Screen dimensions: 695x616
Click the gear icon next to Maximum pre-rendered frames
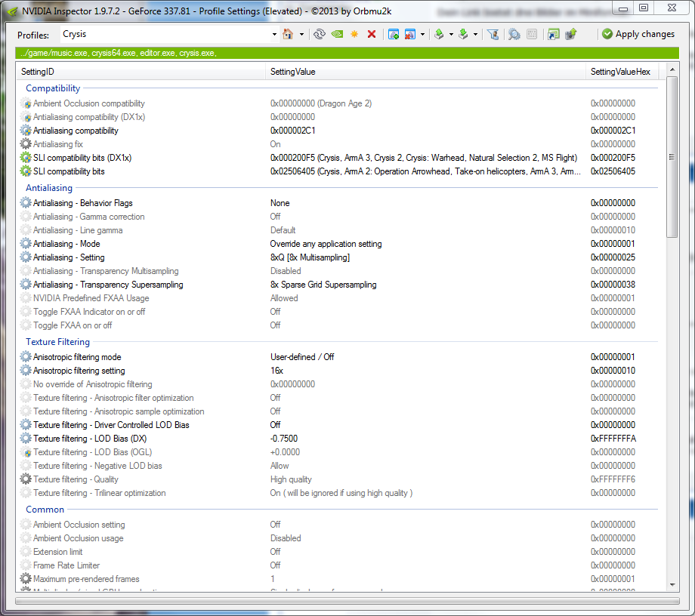click(x=26, y=579)
